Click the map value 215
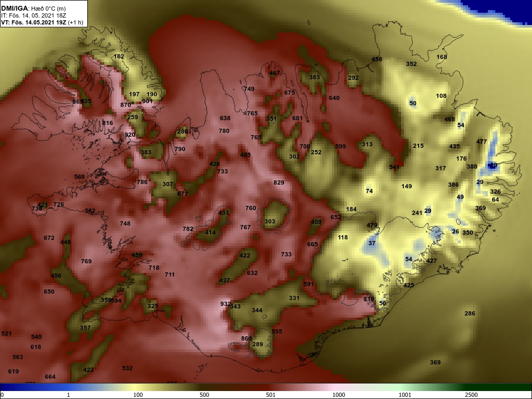This screenshot has width=532, height=399. coord(418,146)
